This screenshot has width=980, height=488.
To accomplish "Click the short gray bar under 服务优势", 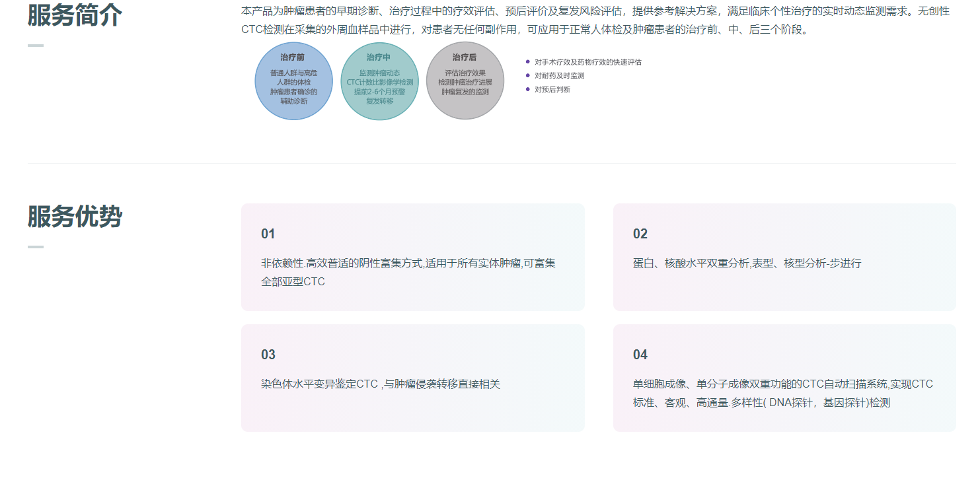I will coord(36,247).
